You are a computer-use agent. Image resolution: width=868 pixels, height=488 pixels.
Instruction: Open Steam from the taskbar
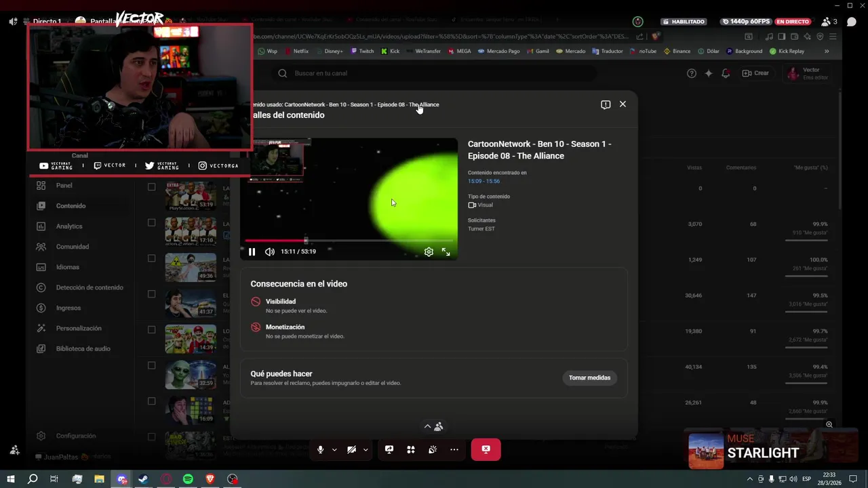[144, 479]
